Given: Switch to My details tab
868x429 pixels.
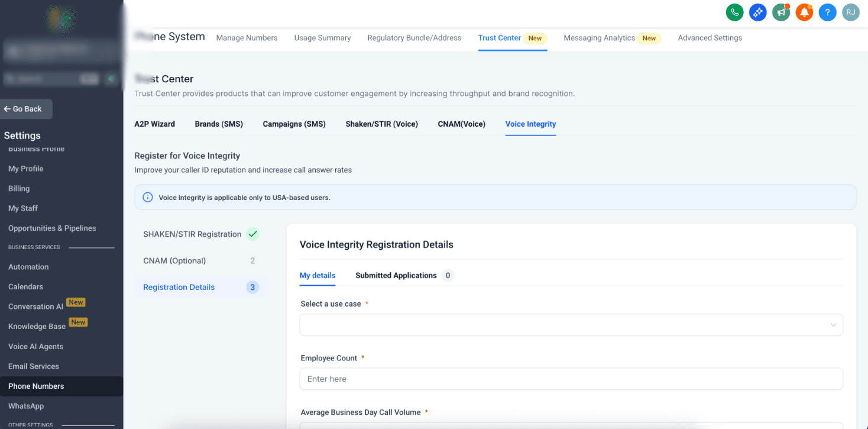Looking at the screenshot, I should coord(318,275).
